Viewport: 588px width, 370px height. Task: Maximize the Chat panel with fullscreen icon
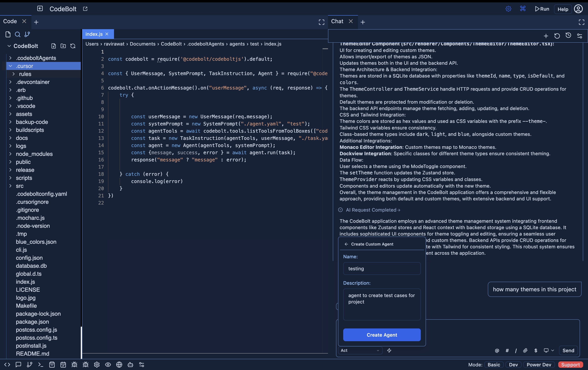pyautogui.click(x=582, y=22)
